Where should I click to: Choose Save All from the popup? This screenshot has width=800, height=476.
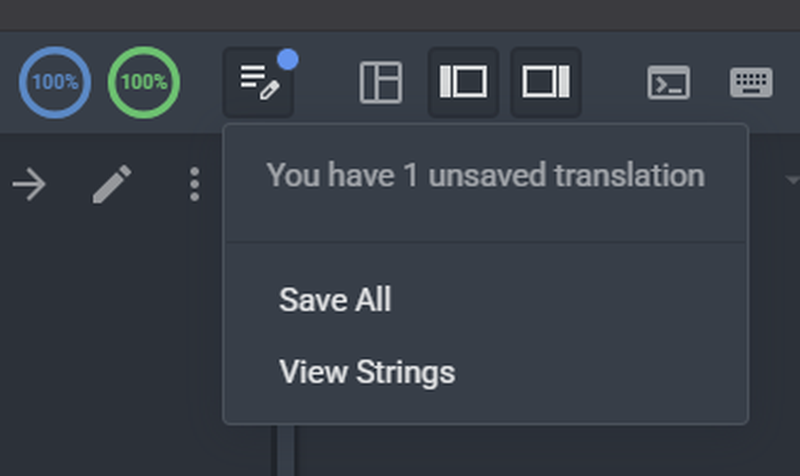click(x=335, y=300)
